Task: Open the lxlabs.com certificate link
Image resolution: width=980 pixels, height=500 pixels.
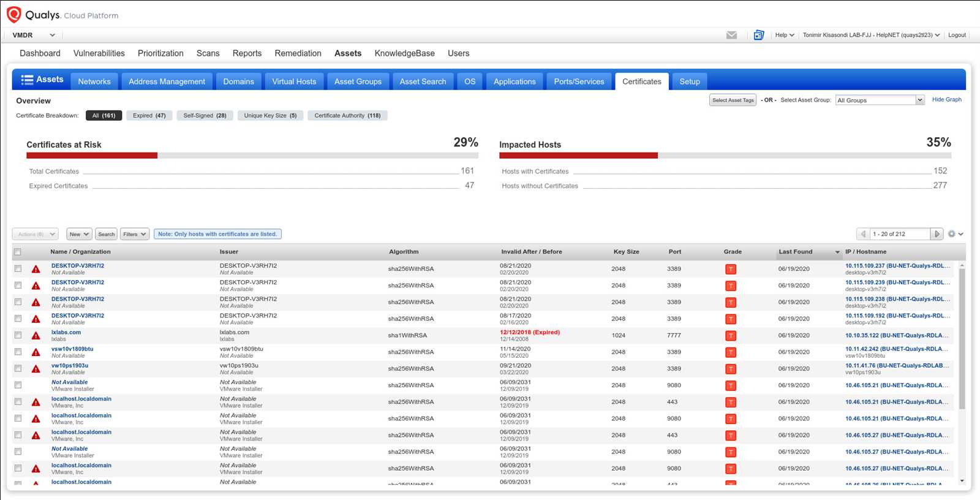Action: tap(66, 333)
